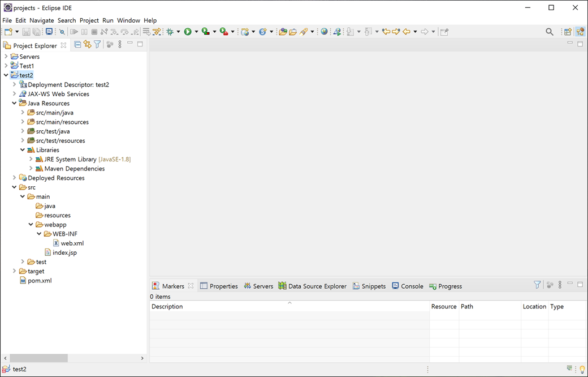Image resolution: width=588 pixels, height=377 pixels.
Task: Click the Last Edit Location arrow icon
Action: pyautogui.click(x=386, y=32)
